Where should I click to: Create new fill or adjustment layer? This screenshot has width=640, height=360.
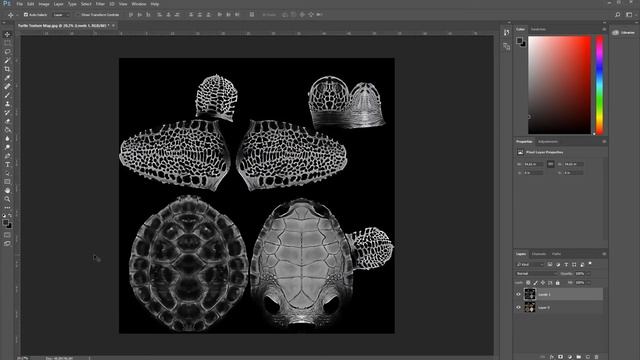click(x=570, y=357)
